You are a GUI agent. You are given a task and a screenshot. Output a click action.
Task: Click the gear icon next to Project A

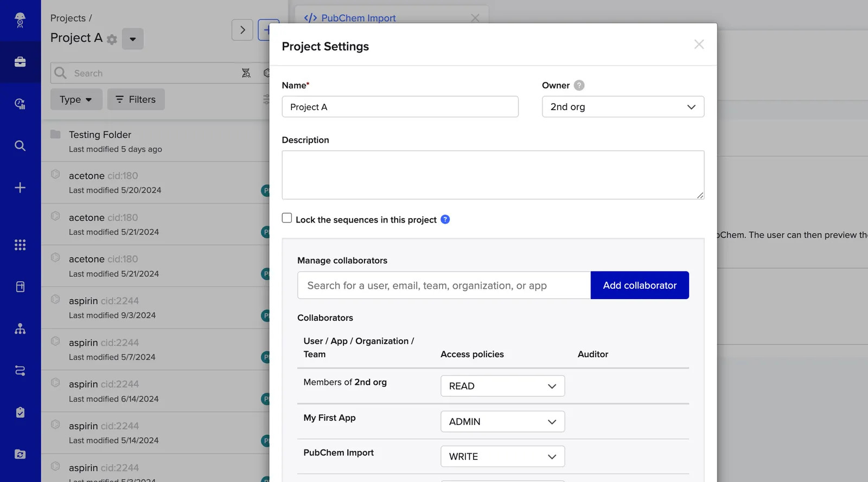[x=112, y=39]
